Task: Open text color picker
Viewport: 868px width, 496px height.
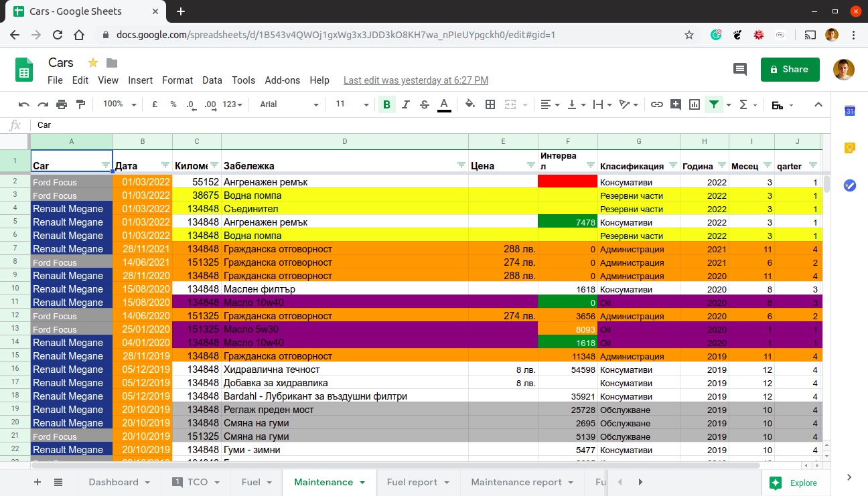Action: pyautogui.click(x=443, y=104)
